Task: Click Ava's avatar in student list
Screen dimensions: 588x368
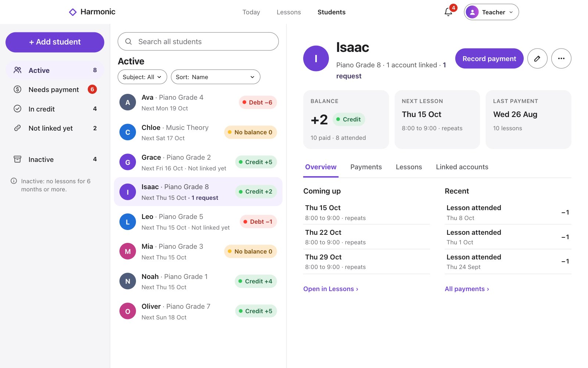Action: (128, 102)
